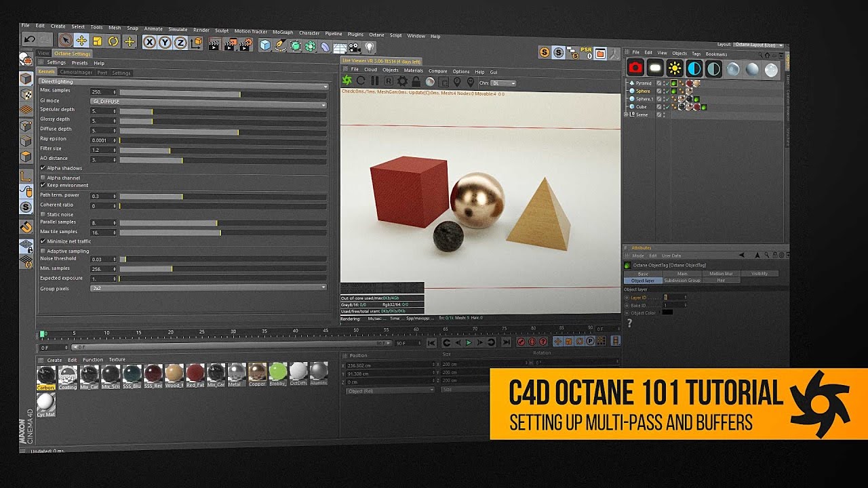Open the Object (Rel) coordinate dropdown
Viewport: 868px width, 488px height.
[x=389, y=390]
